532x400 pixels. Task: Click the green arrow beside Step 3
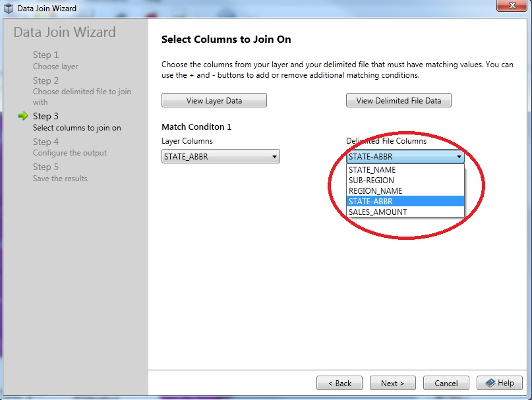pos(24,117)
